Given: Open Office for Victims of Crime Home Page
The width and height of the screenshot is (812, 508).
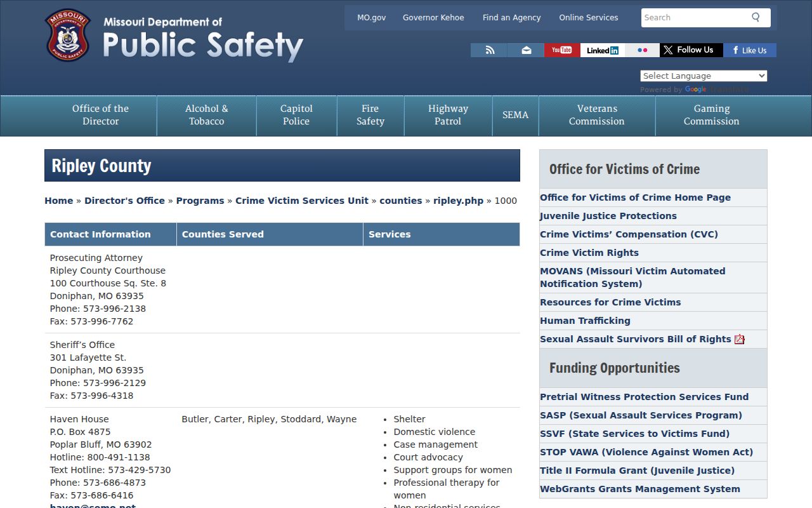Looking at the screenshot, I should [635, 197].
